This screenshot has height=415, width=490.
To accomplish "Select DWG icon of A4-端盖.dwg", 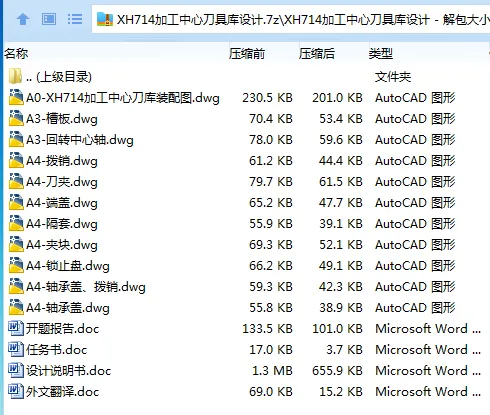I will pos(16,202).
